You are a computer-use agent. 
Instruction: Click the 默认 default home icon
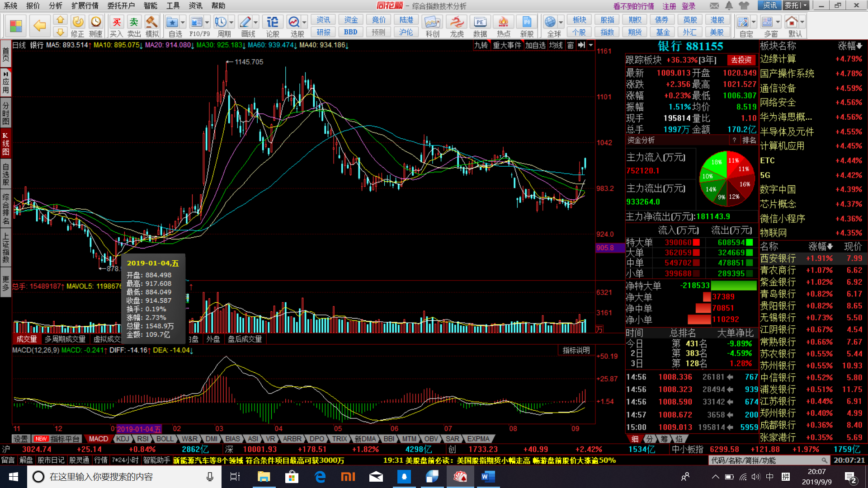[792, 22]
